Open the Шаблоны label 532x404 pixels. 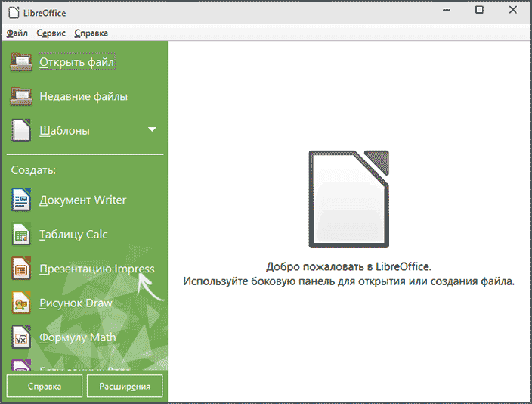[x=64, y=131]
